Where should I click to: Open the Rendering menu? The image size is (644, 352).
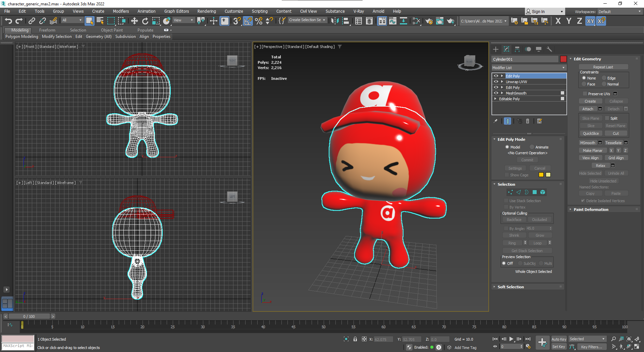207,11
